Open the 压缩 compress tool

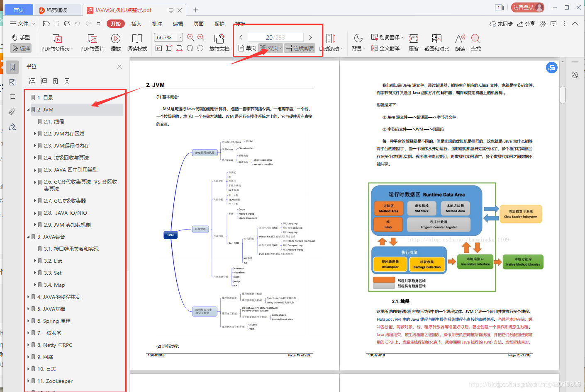(414, 43)
